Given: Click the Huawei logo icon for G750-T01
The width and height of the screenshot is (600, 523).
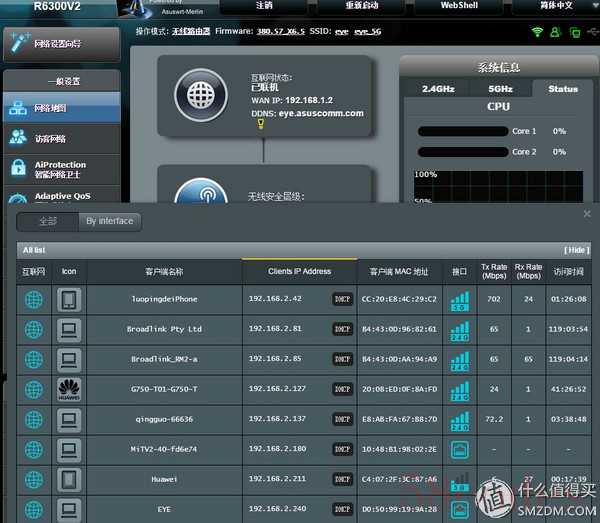Looking at the screenshot, I should point(69,388).
